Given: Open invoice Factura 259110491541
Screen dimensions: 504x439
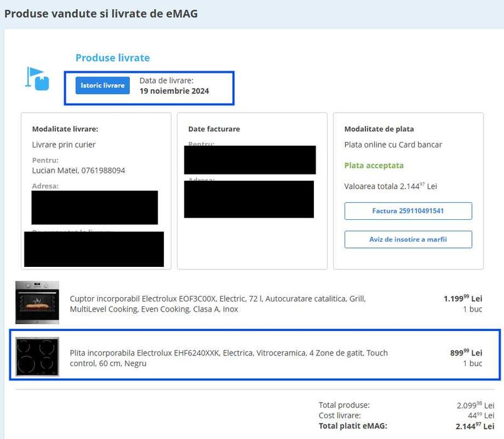Looking at the screenshot, I should coord(408,211).
